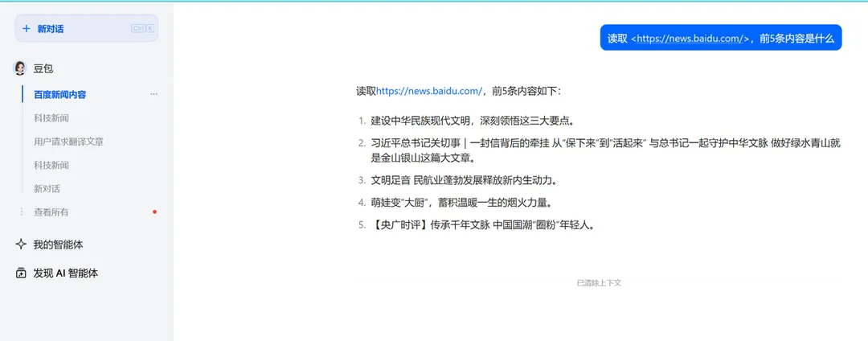Image resolution: width=868 pixels, height=341 pixels.
Task: Open the 用户请求翻译文章 conversation
Action: point(68,142)
